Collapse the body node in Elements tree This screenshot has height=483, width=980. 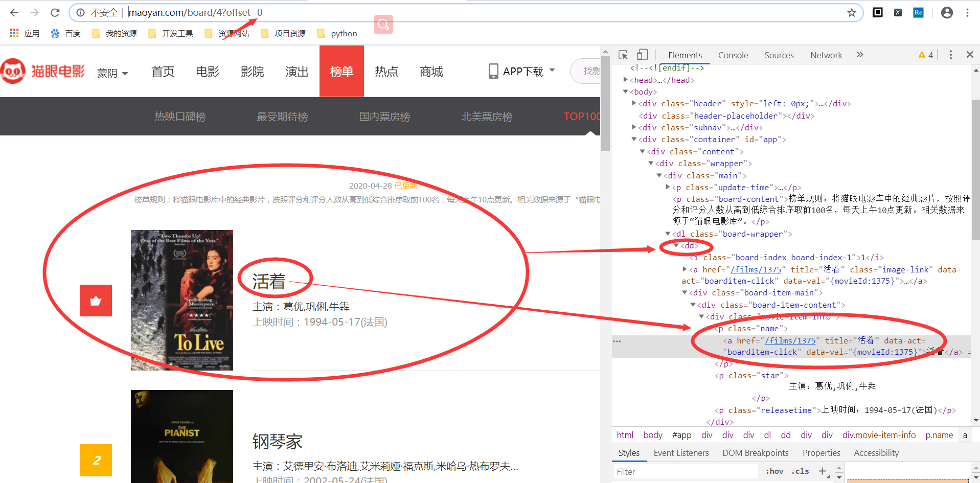(x=625, y=91)
